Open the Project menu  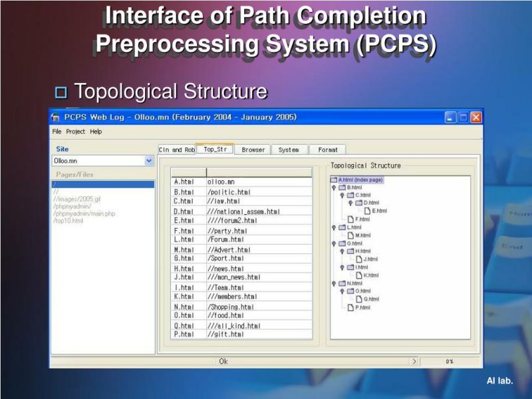(x=74, y=131)
